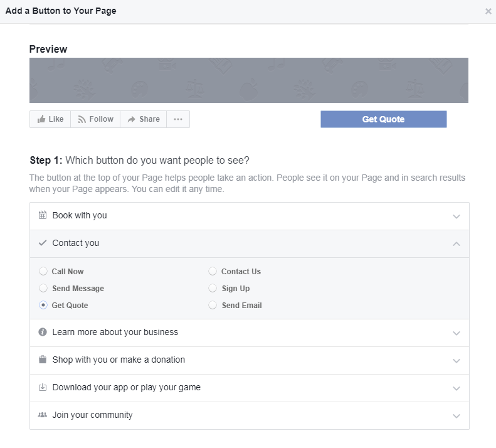Click the Share button in preview
Screen dimensions: 496x448
click(144, 119)
